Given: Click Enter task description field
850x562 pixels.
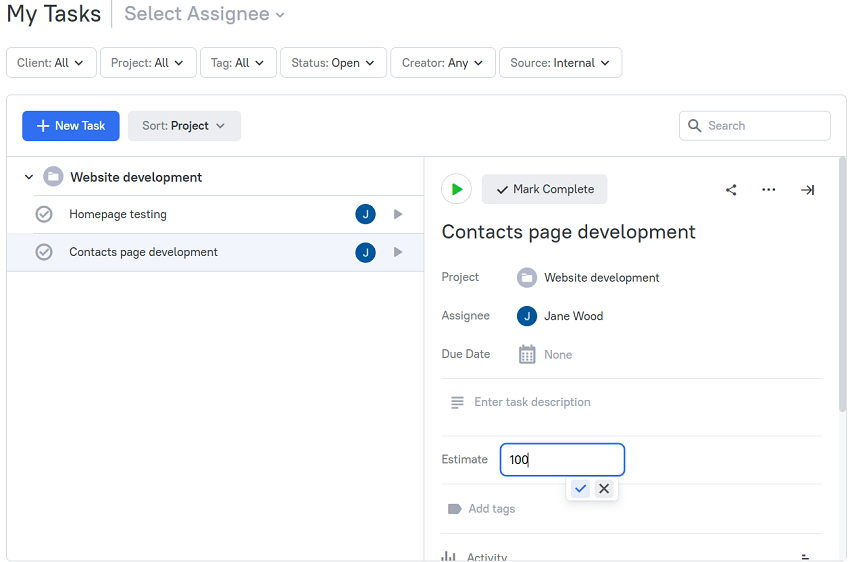Looking at the screenshot, I should tap(532, 402).
